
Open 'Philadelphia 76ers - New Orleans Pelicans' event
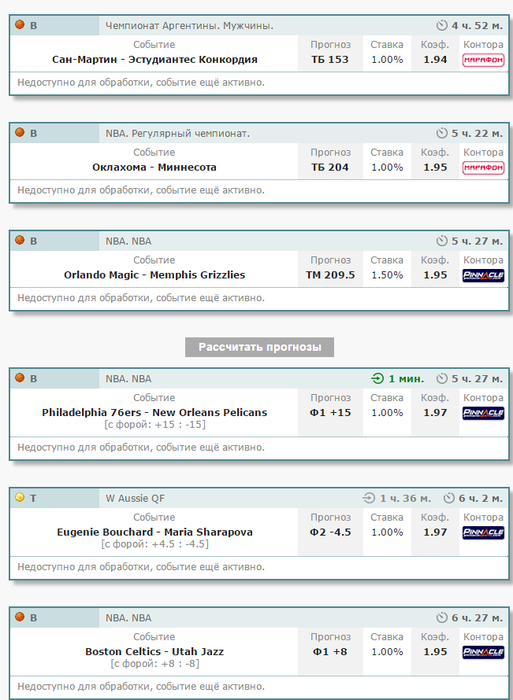tap(154, 412)
